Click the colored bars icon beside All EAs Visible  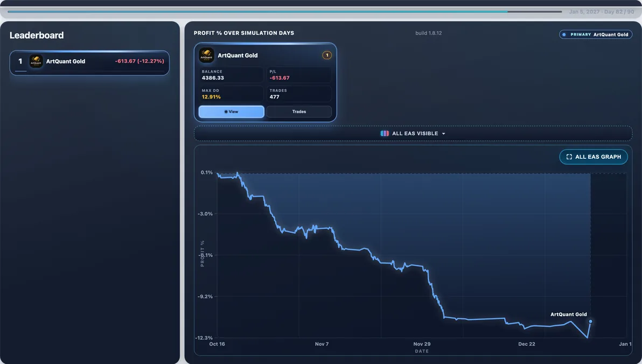coord(385,134)
